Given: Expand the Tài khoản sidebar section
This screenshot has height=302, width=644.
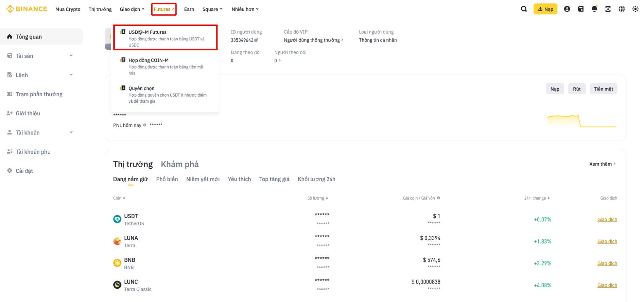Looking at the screenshot, I should pos(71,132).
